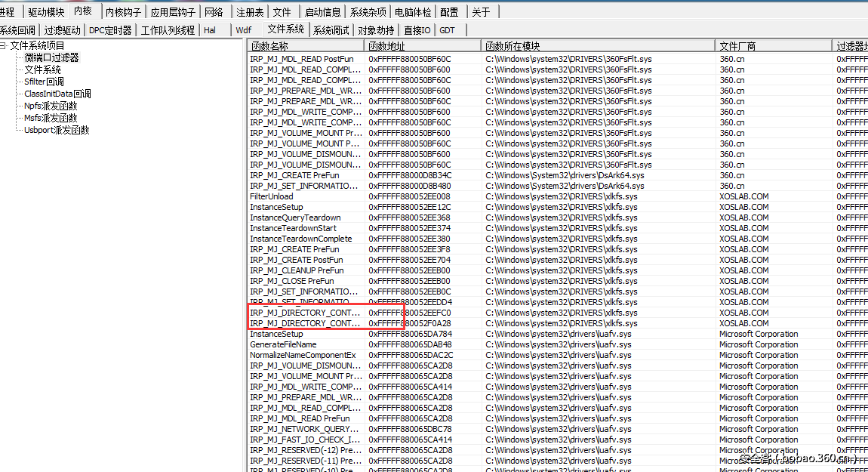Select Sfilter回调 in the left tree
Viewport: 868px width, 472px height.
coord(44,82)
